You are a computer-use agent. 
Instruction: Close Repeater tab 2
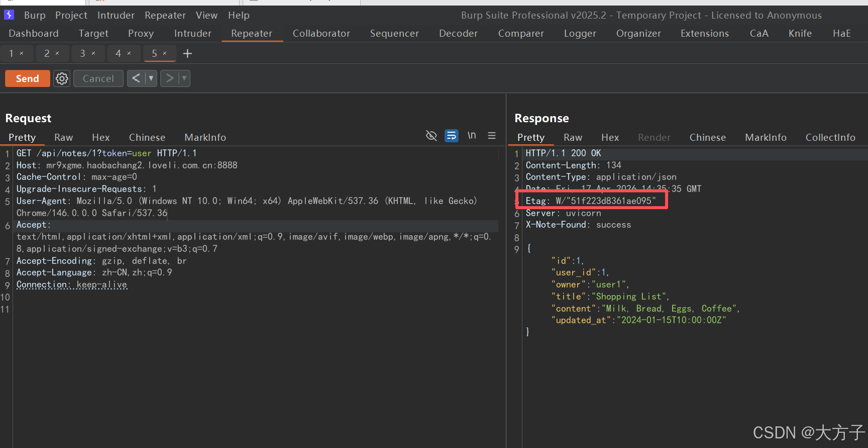click(57, 53)
